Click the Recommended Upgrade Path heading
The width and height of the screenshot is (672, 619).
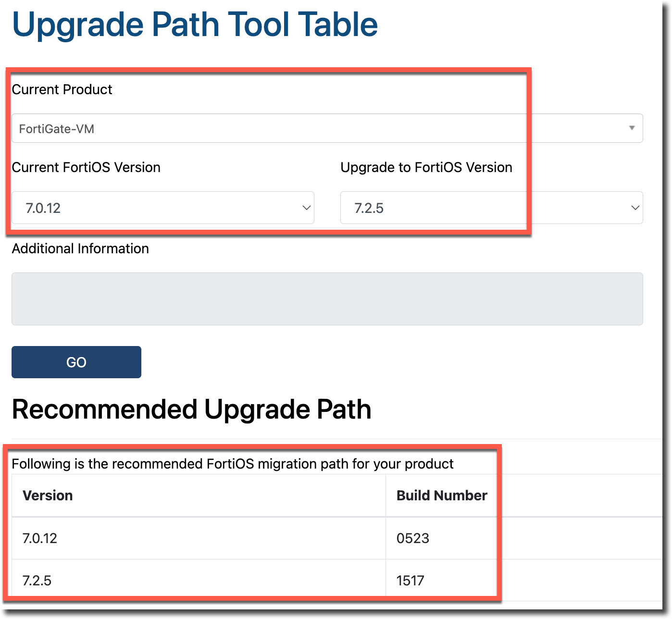pos(191,409)
